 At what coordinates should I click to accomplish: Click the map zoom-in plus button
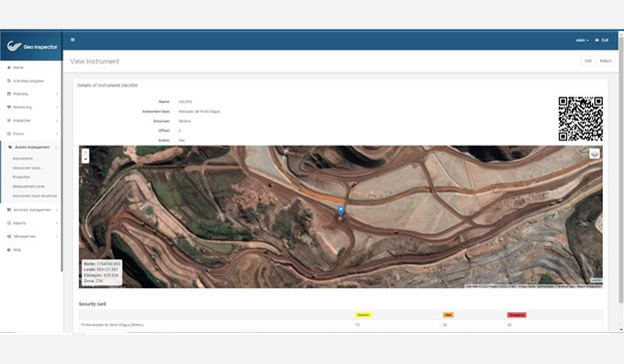[85, 153]
